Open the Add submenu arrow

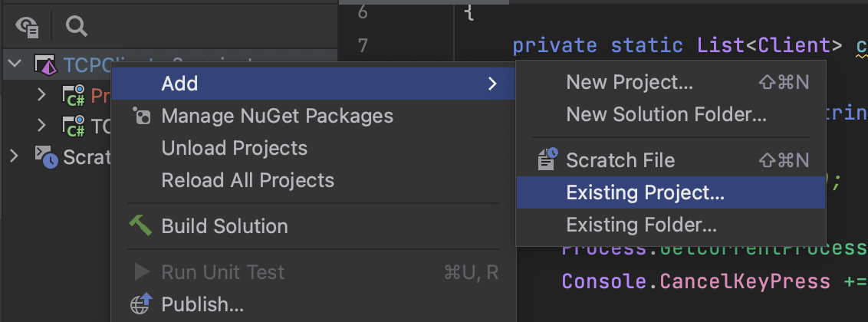point(492,84)
